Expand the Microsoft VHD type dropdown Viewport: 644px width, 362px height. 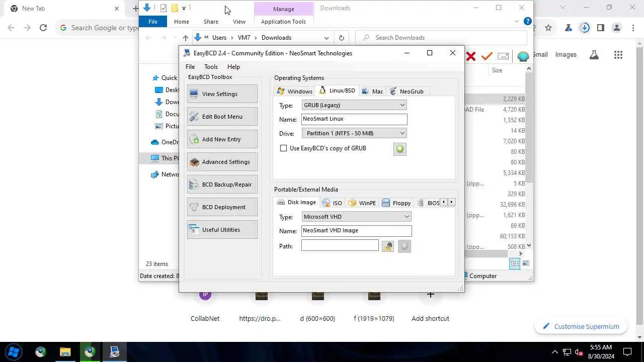tap(356, 217)
